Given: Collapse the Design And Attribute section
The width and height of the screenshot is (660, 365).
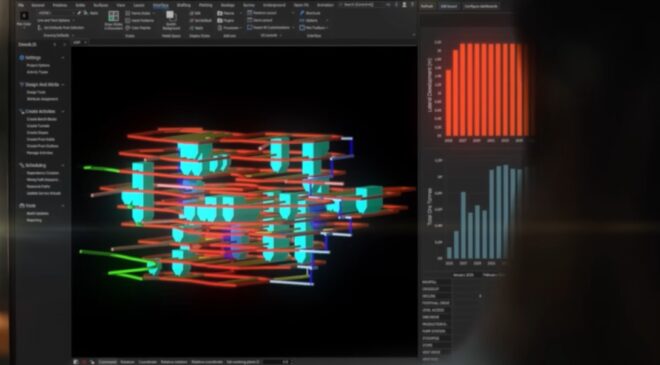Looking at the screenshot, I should click(63, 85).
